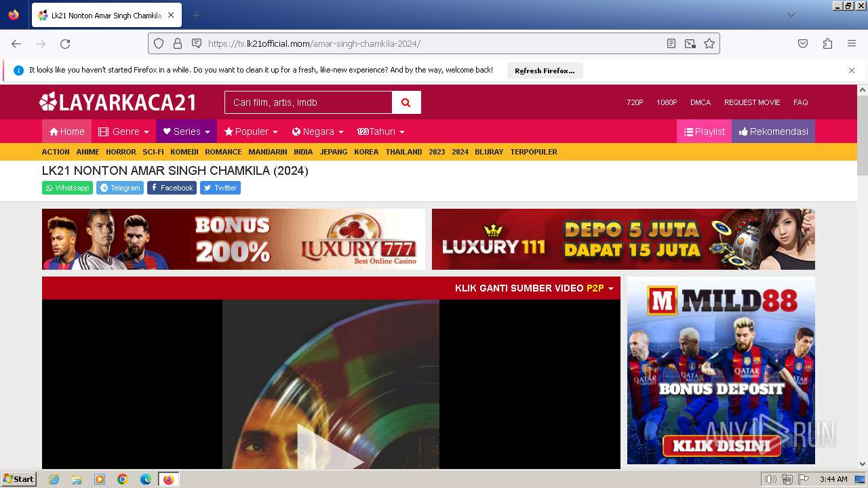The height and width of the screenshot is (488, 868).
Task: Open a new tab with plus icon
Action: [197, 15]
